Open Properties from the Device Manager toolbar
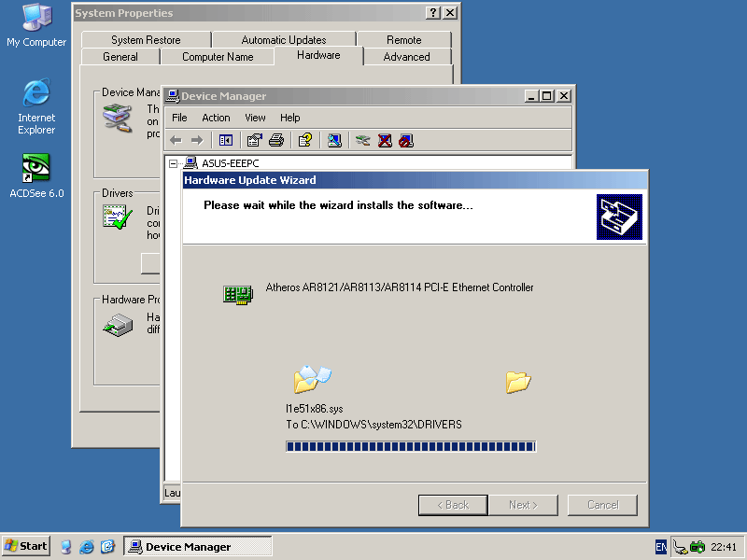Screen dimensions: 747x560 254,141
